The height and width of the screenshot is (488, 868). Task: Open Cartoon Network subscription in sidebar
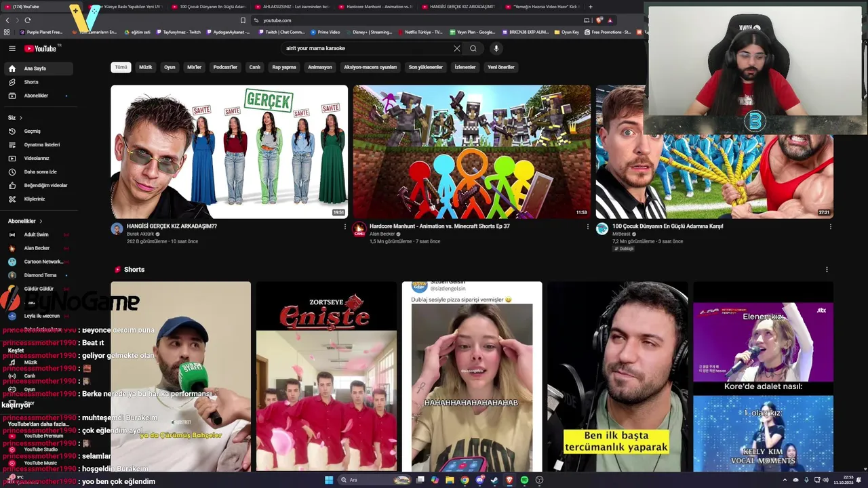38,262
